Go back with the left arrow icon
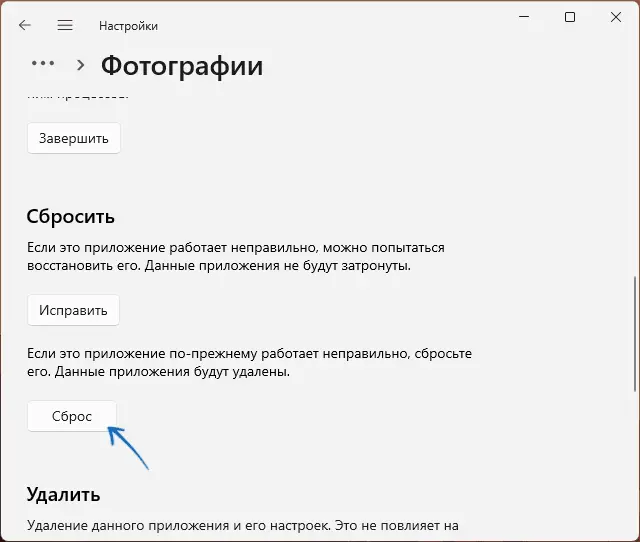 (x=25, y=25)
